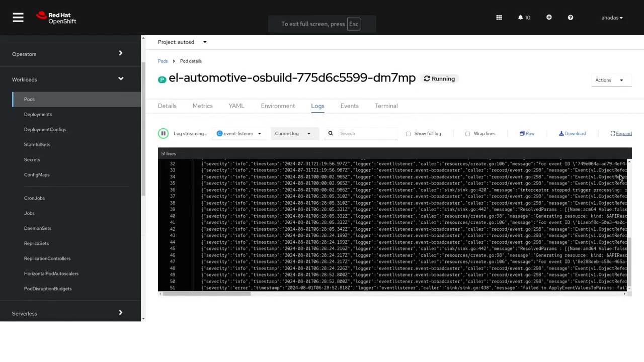The image size is (644, 362).
Task: Click the sidebar vertical scrollbar
Action: coord(143,128)
